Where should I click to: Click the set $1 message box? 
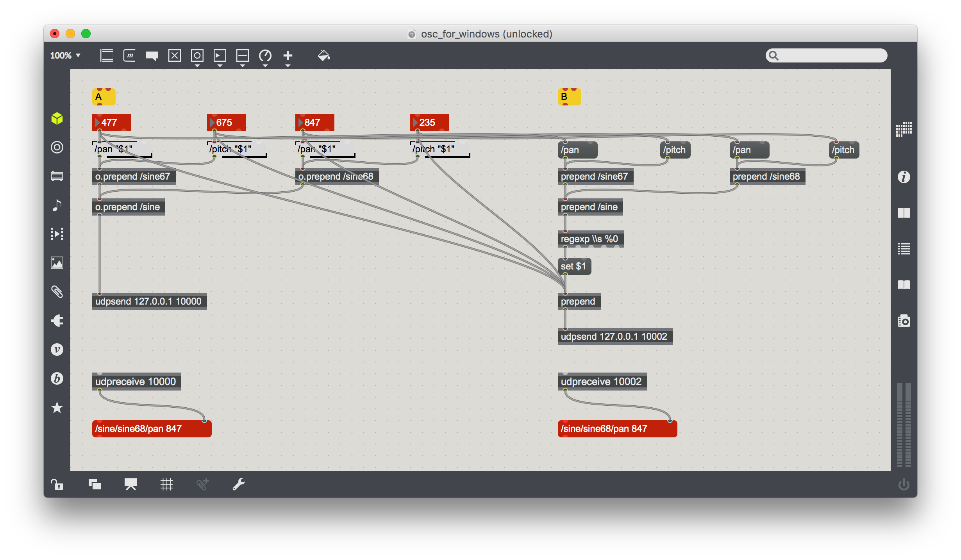point(575,266)
